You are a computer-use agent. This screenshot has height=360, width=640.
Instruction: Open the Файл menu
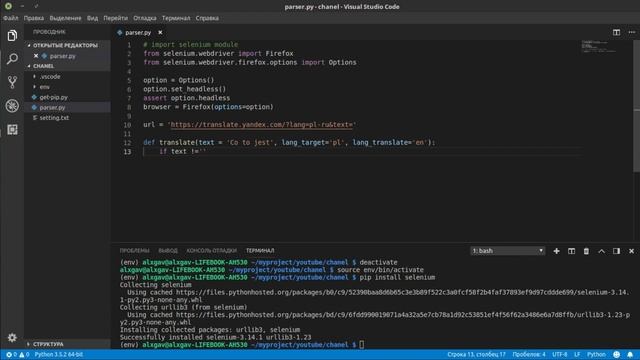(x=11, y=18)
